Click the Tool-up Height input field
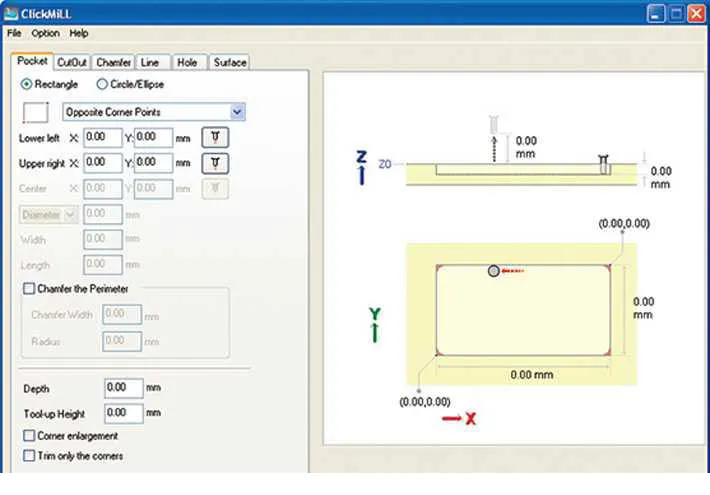This screenshot has height=495, width=710. click(x=123, y=412)
